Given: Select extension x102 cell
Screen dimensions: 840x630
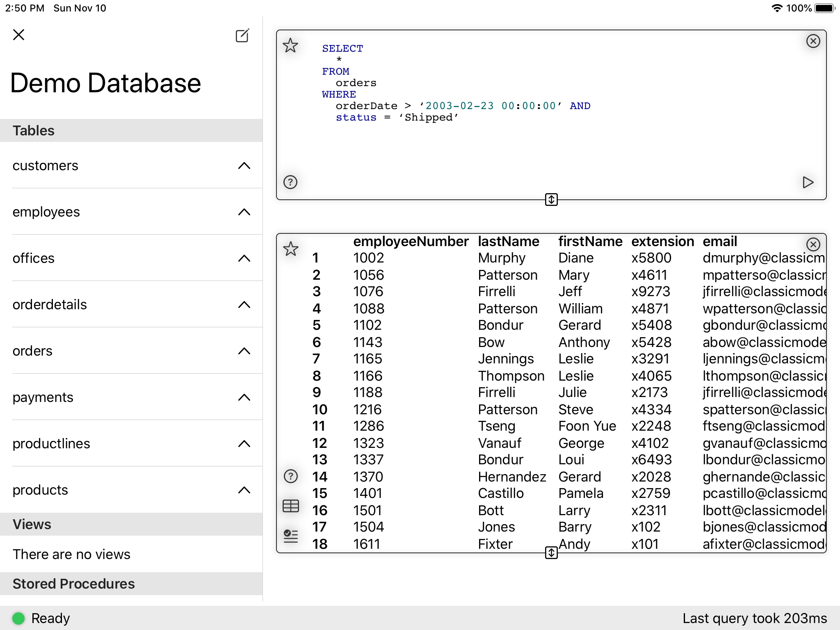Looking at the screenshot, I should [646, 527].
